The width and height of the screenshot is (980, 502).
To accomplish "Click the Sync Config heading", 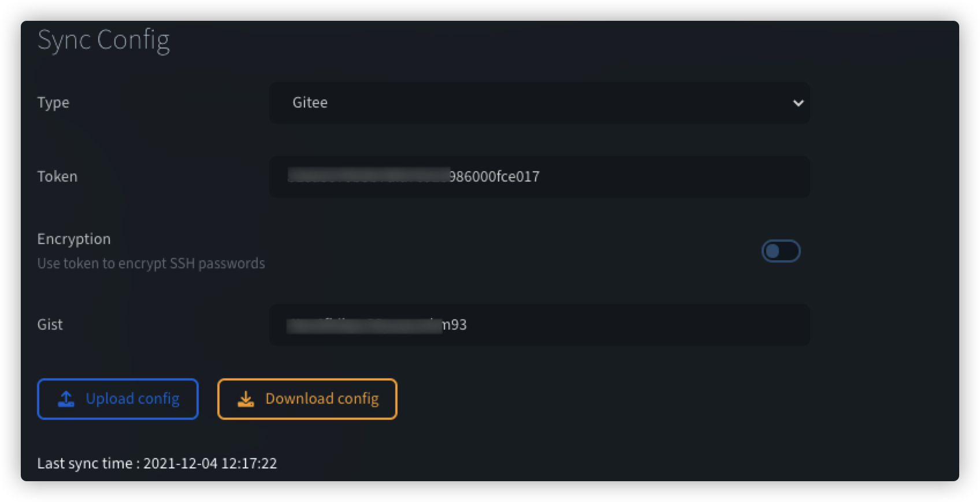I will pos(103,40).
